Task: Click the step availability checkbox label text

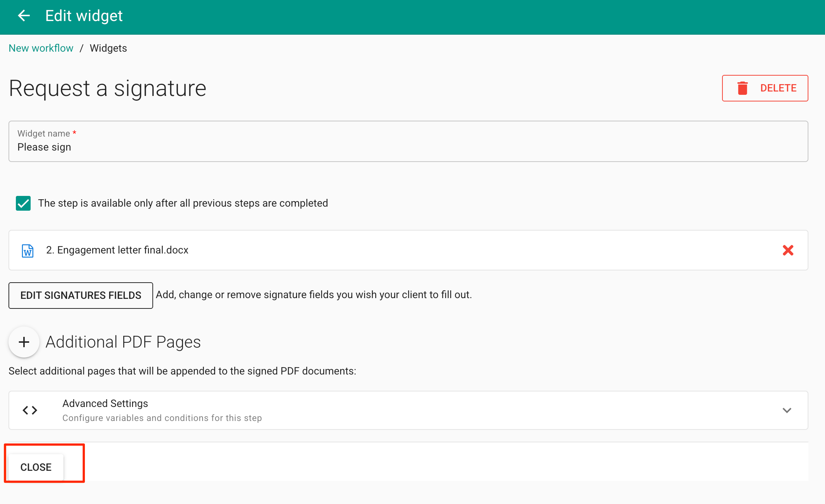Action: click(183, 203)
